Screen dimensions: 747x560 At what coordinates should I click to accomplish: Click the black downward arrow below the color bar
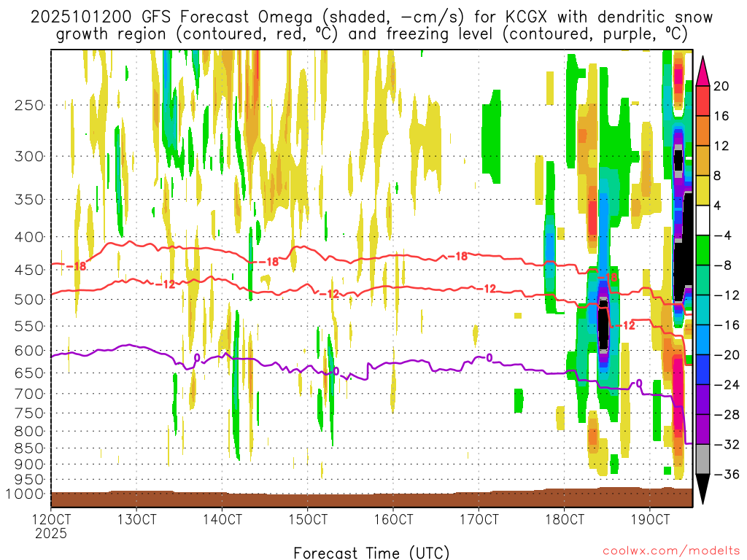(x=704, y=490)
